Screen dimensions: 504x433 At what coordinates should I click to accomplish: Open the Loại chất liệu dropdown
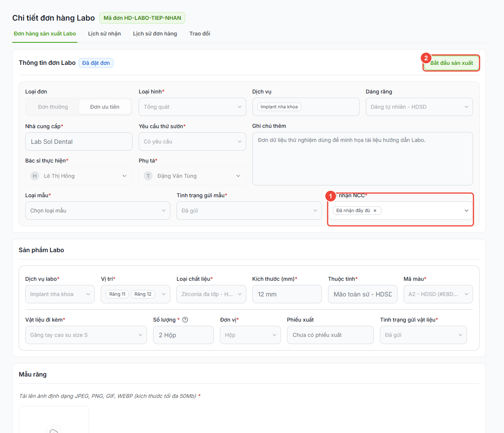tap(211, 294)
